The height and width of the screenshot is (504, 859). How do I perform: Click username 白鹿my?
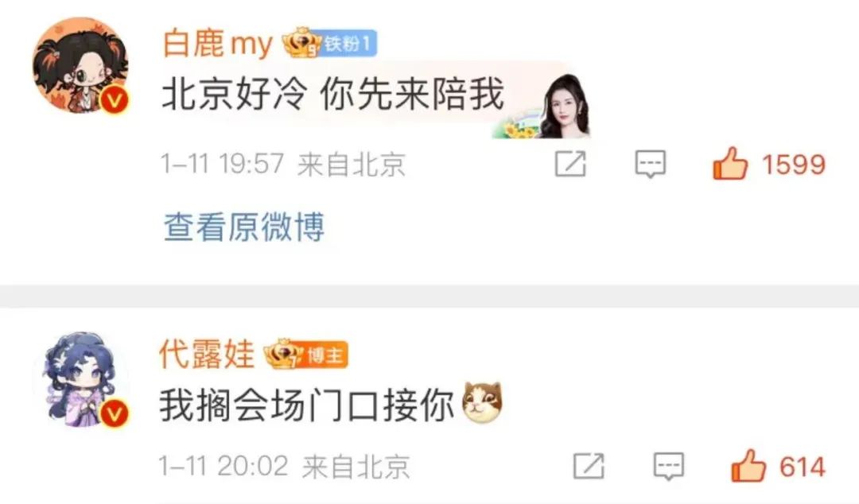pyautogui.click(x=217, y=43)
